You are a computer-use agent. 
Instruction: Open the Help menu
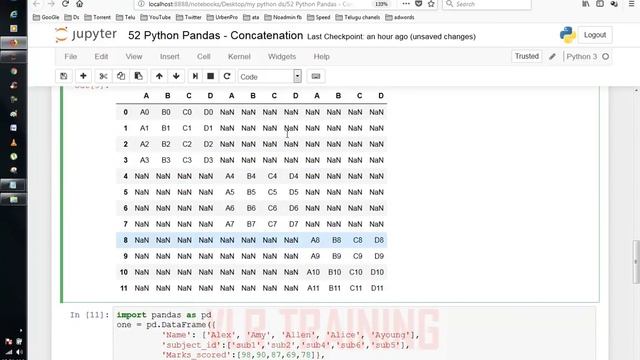(x=322, y=56)
